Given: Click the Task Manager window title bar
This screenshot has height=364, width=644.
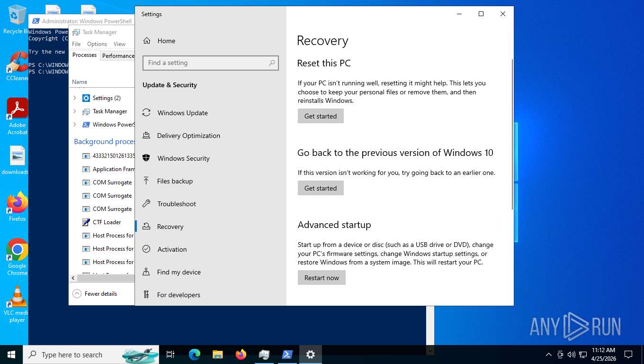Looking at the screenshot, I should coord(102,32).
